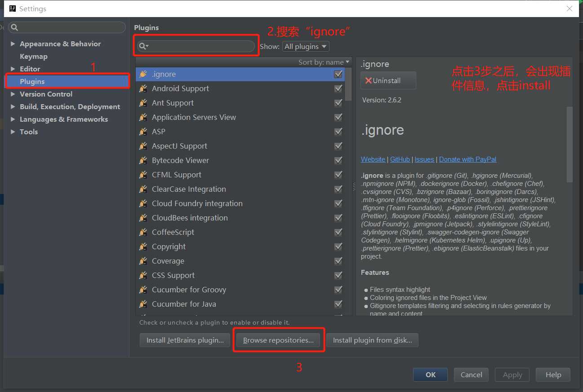Click the CoffeeScript plugin icon
The width and height of the screenshot is (583, 392).
click(143, 232)
